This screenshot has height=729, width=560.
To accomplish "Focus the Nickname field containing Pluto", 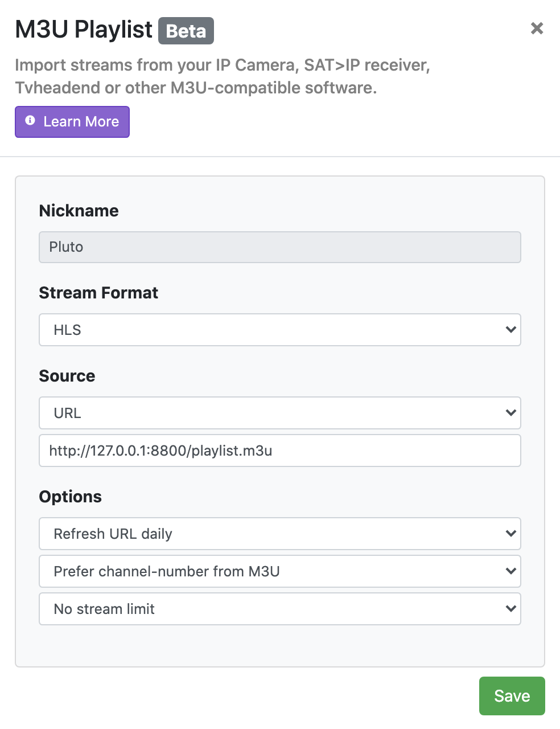I will 279,247.
